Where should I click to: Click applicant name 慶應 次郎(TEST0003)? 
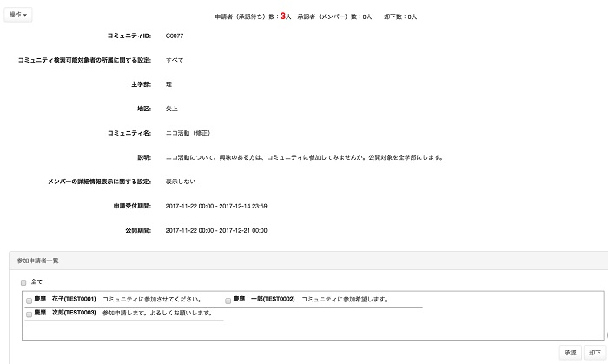[x=65, y=313]
